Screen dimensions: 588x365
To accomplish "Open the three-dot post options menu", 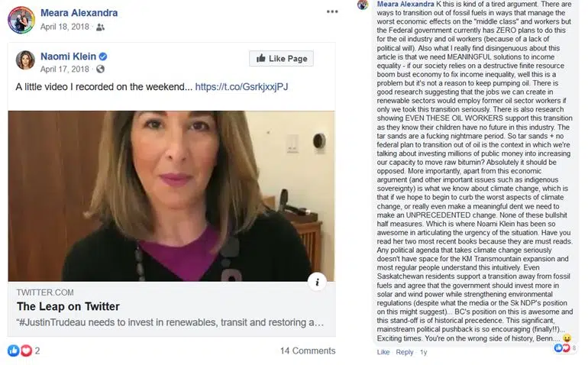I will pos(332,11).
